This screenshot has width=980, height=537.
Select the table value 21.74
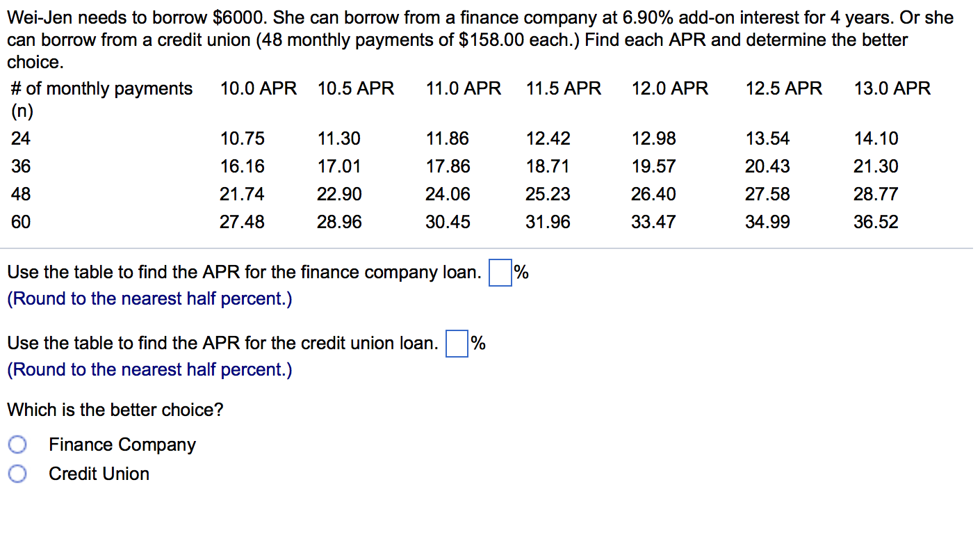pyautogui.click(x=242, y=193)
